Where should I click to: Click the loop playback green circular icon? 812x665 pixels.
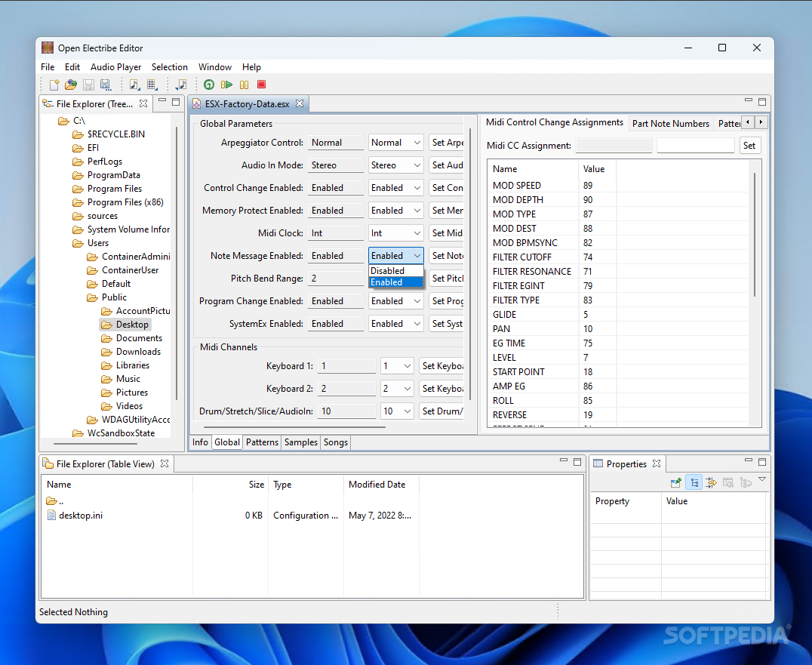click(209, 85)
